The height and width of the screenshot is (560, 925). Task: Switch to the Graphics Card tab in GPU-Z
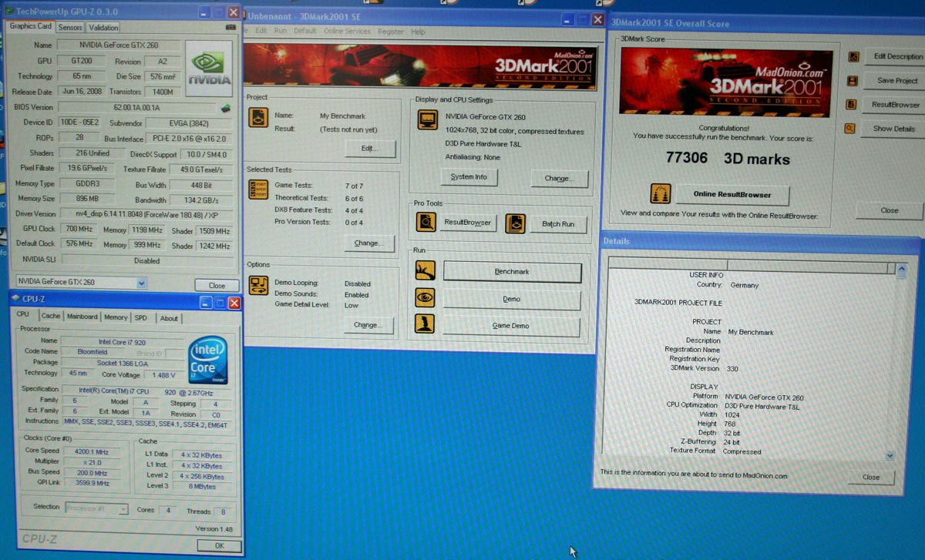pyautogui.click(x=31, y=26)
